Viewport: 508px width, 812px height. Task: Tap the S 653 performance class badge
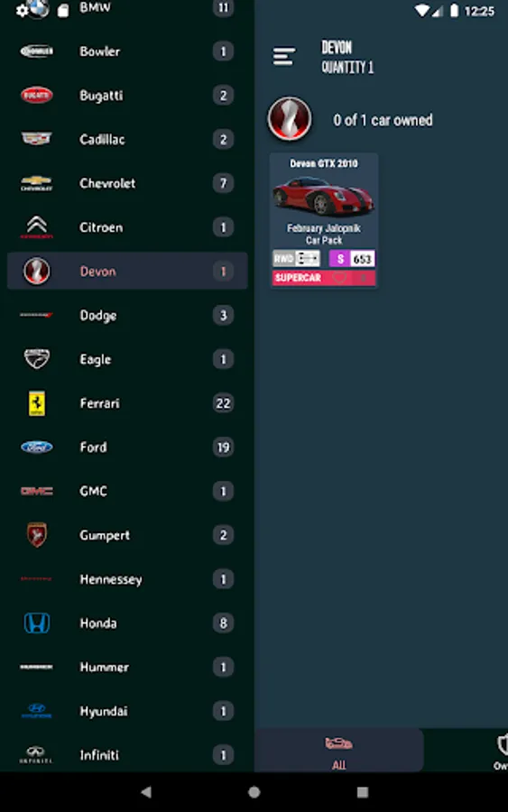[352, 258]
